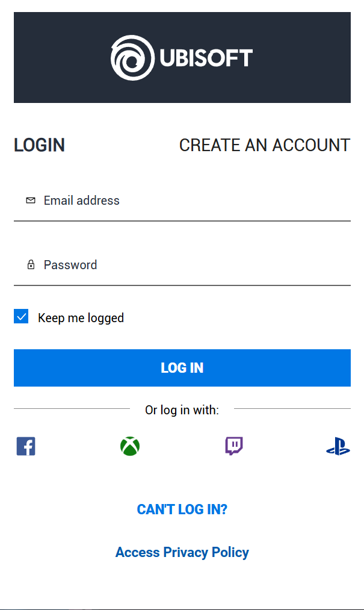Screen dimensions: 364x610
Task: Click the 'Or log in with:' text
Action: 182,410
